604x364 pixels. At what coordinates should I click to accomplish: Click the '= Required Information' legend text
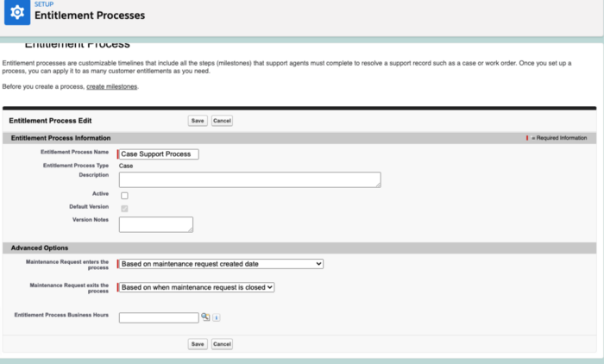559,138
